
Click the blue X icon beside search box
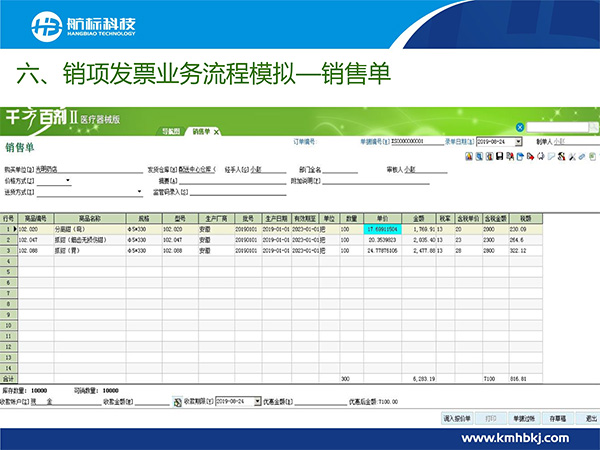[520, 127]
